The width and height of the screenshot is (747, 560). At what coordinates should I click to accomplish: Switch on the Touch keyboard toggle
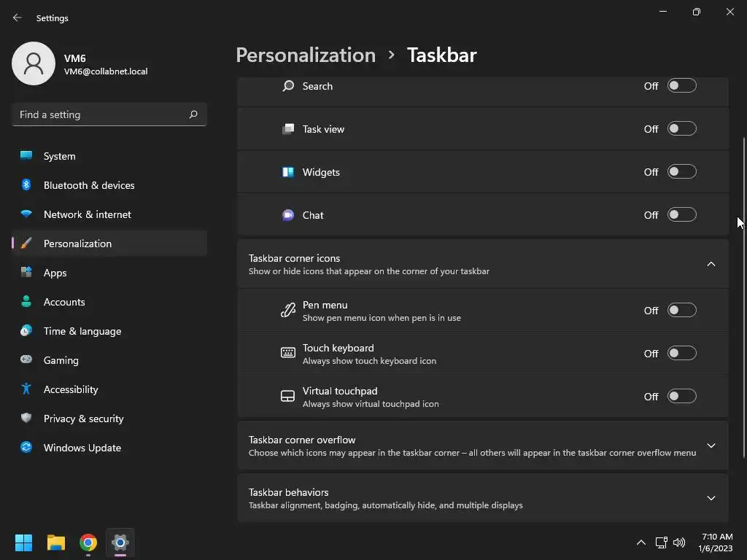[682, 354]
